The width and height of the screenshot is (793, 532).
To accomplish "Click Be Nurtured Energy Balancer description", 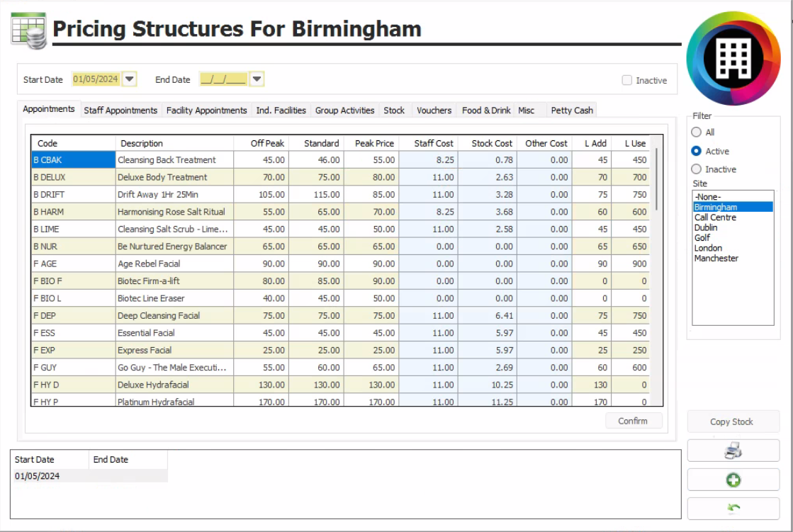I will click(x=174, y=247).
